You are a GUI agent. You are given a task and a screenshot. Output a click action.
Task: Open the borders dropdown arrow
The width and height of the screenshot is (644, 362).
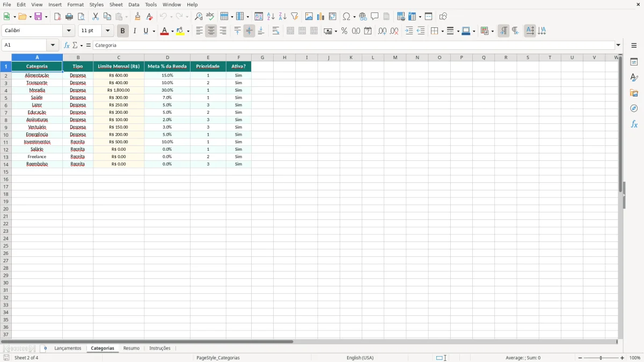coord(442,31)
